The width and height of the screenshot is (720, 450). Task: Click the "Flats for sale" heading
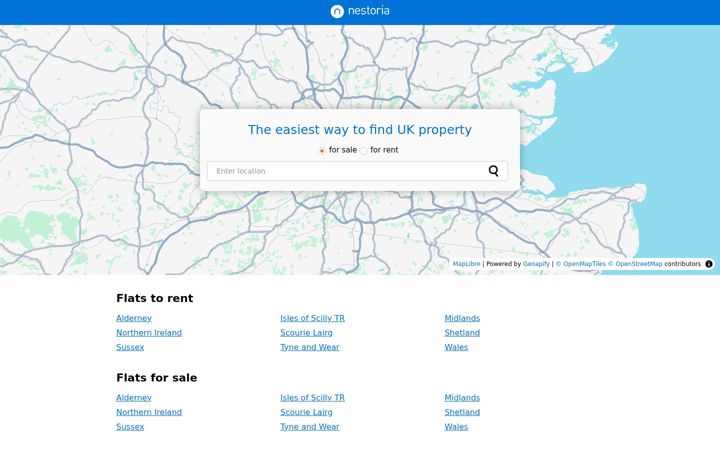tap(157, 378)
